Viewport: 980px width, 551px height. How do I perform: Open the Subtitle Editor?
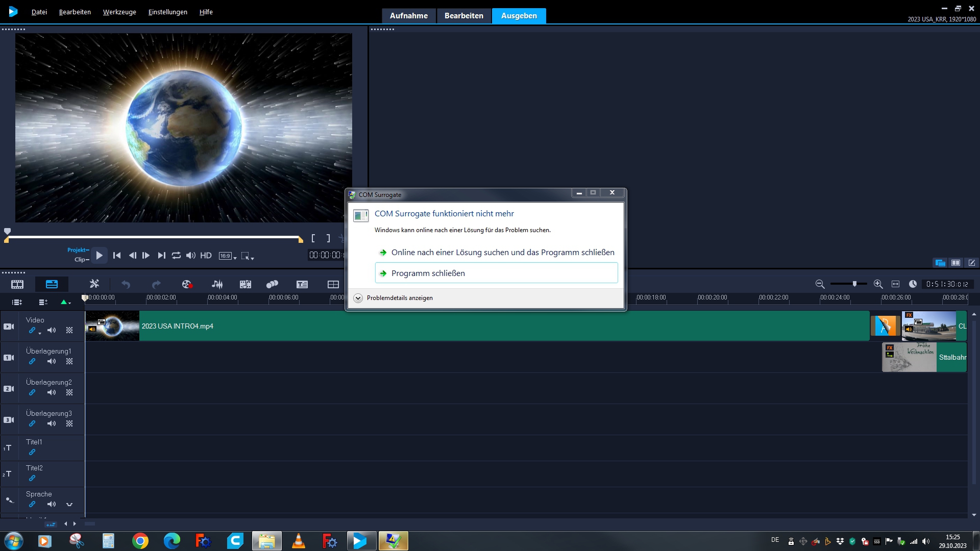coord(302,284)
